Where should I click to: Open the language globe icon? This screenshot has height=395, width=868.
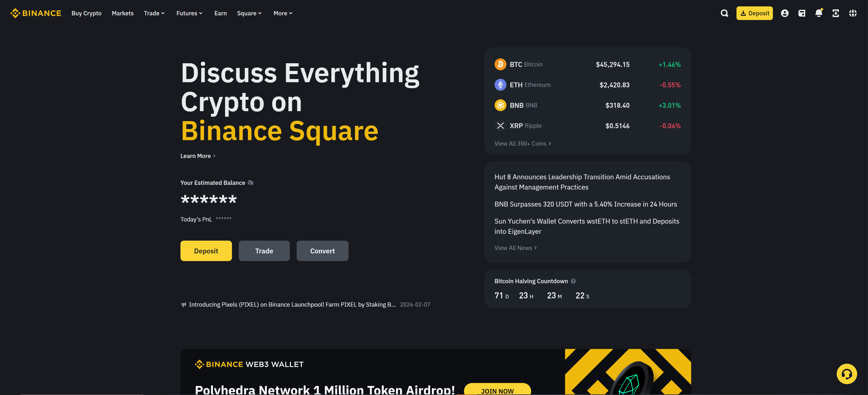click(853, 13)
